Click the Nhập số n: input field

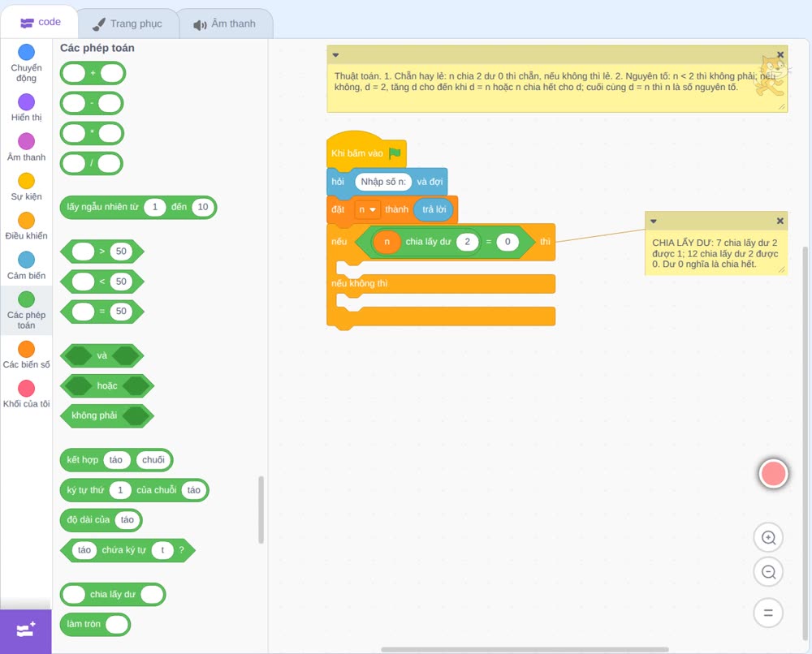click(383, 182)
